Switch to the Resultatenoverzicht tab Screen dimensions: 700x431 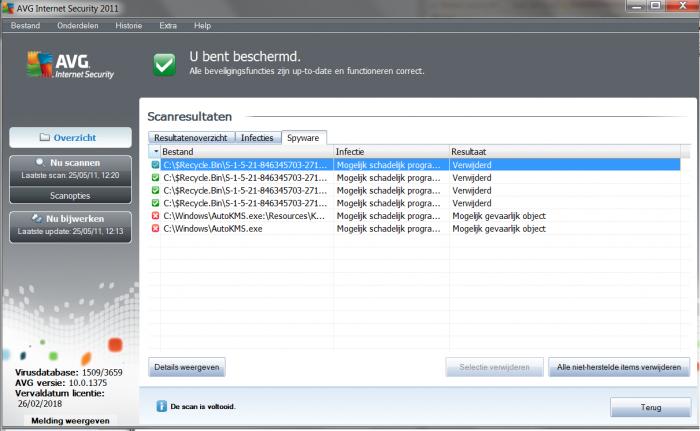pyautogui.click(x=191, y=138)
